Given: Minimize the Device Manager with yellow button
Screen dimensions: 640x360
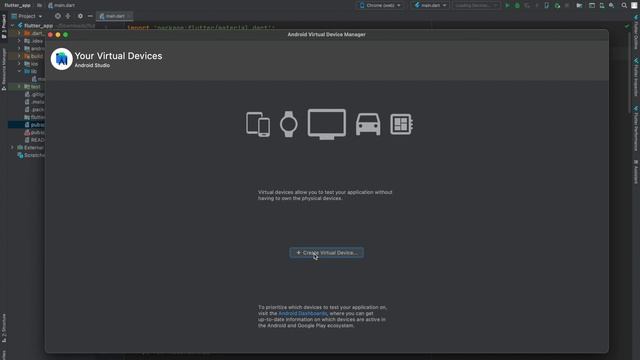Looking at the screenshot, I should (x=58, y=35).
